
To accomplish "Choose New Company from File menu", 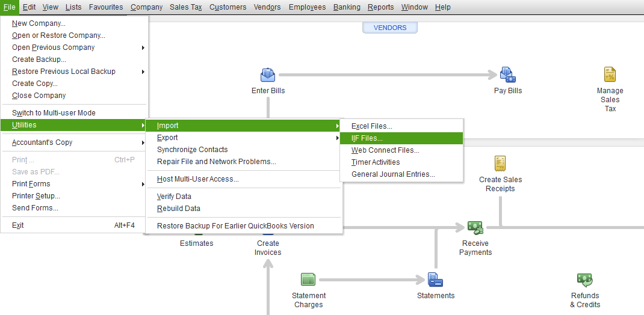I will (74, 23).
